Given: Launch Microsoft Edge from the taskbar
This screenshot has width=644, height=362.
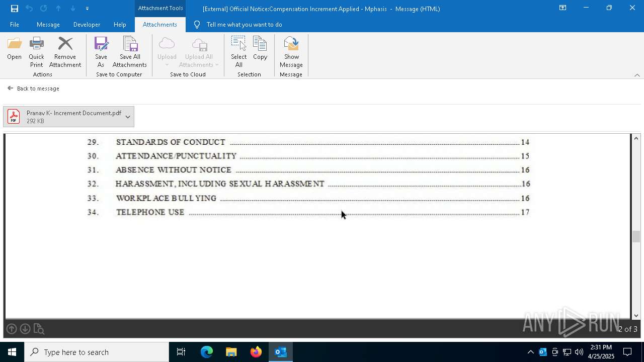Looking at the screenshot, I should [207, 352].
